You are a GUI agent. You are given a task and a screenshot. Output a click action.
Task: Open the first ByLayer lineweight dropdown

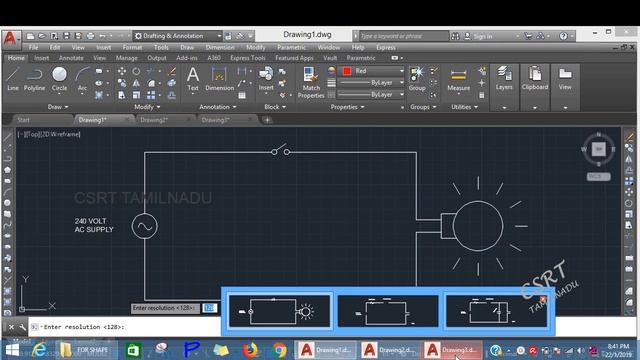(372, 83)
